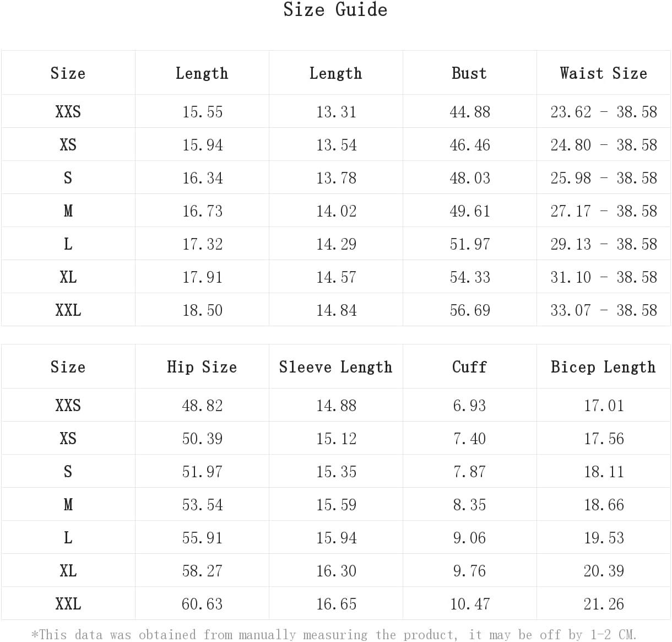Click the length value 18.50
The width and height of the screenshot is (672, 642).
202,310
